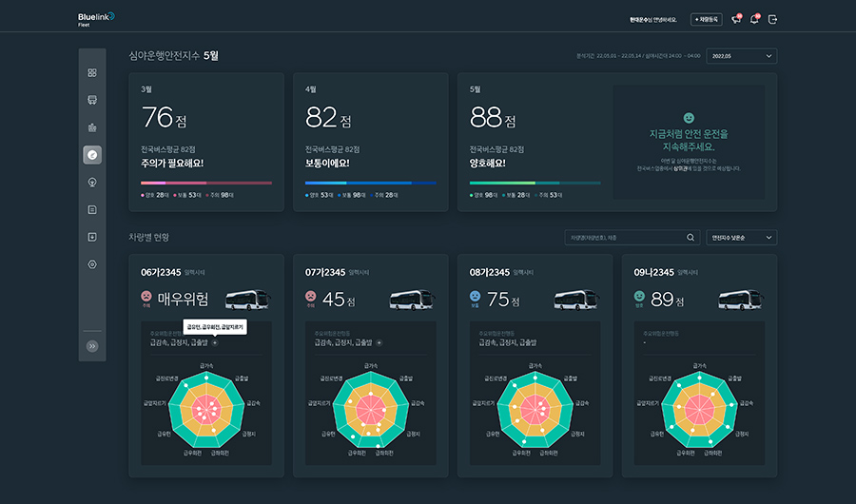Check the notification bell icon

[x=754, y=19]
